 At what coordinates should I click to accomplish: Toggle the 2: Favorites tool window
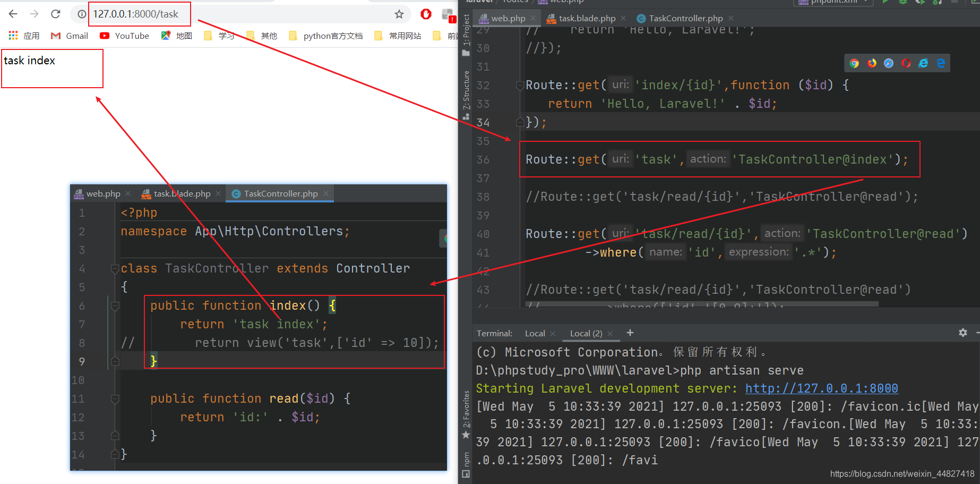point(466,415)
